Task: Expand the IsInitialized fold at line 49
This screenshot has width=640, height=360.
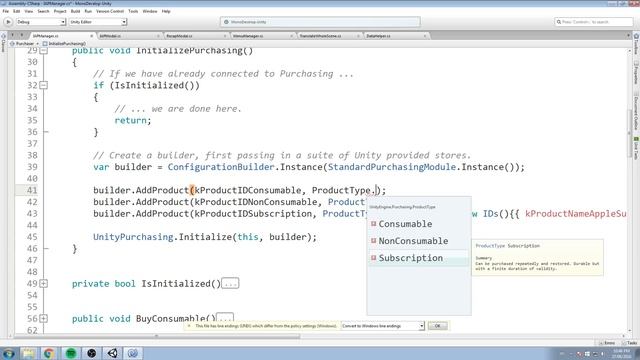Action: pyautogui.click(x=44, y=283)
